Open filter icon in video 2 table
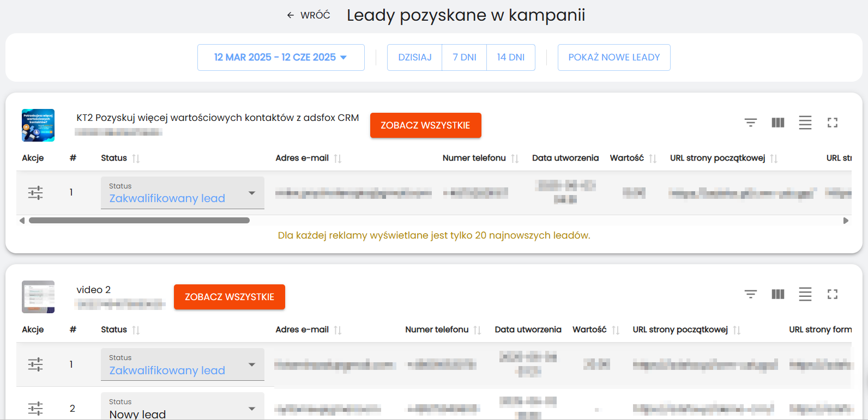 751,294
